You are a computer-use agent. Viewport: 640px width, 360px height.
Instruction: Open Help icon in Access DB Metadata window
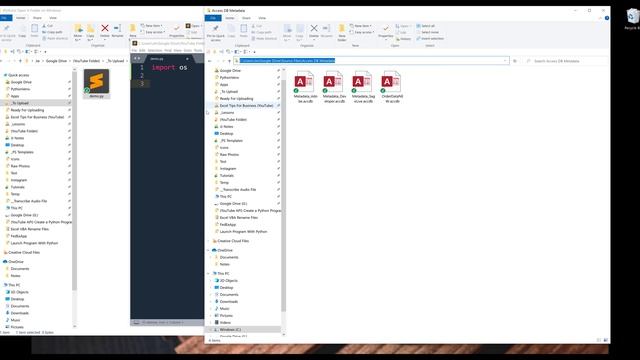pos(607,18)
